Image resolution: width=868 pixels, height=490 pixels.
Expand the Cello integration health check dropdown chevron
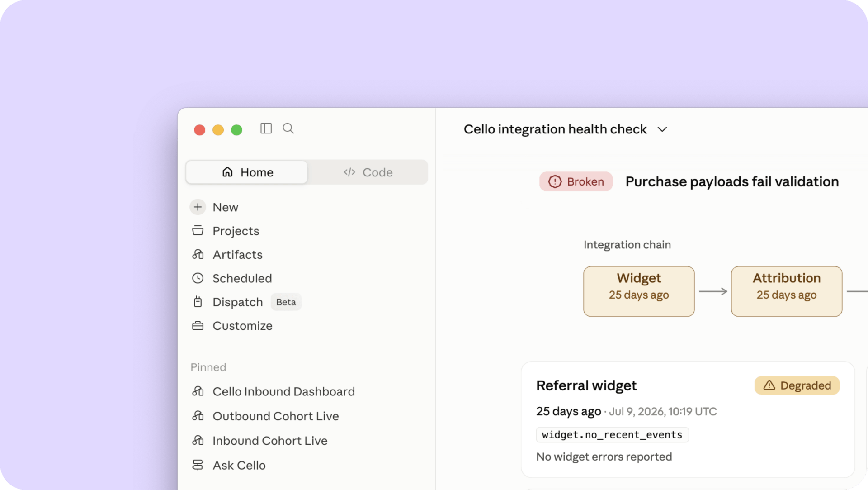tap(662, 129)
